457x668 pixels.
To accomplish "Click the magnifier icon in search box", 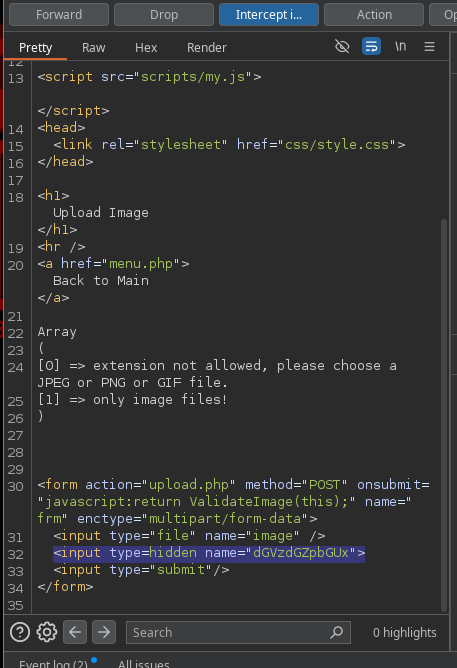I will click(336, 632).
